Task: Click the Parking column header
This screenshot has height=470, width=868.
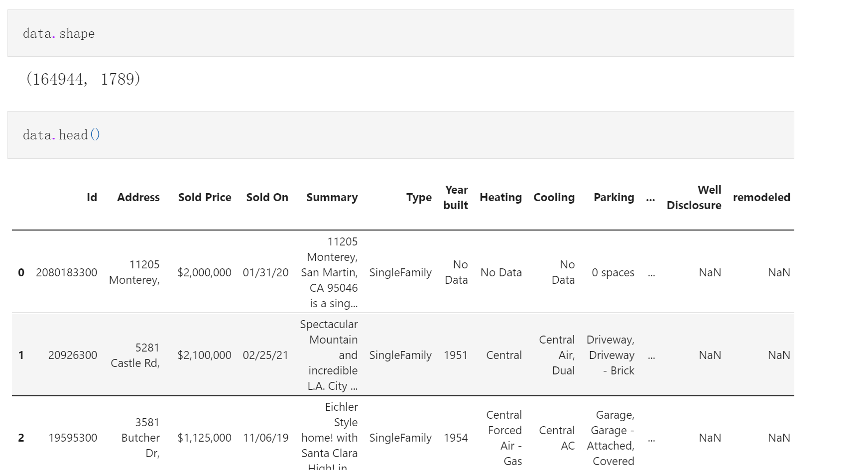Action: pos(614,198)
